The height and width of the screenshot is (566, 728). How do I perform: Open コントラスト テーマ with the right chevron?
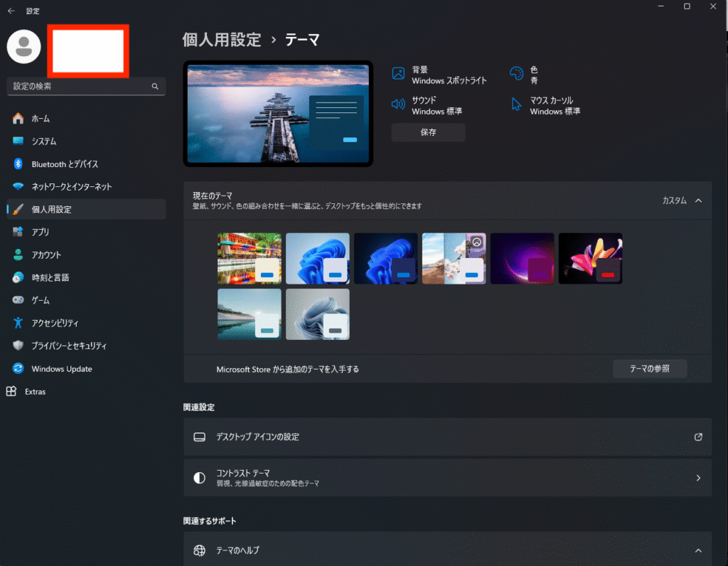pos(698,478)
